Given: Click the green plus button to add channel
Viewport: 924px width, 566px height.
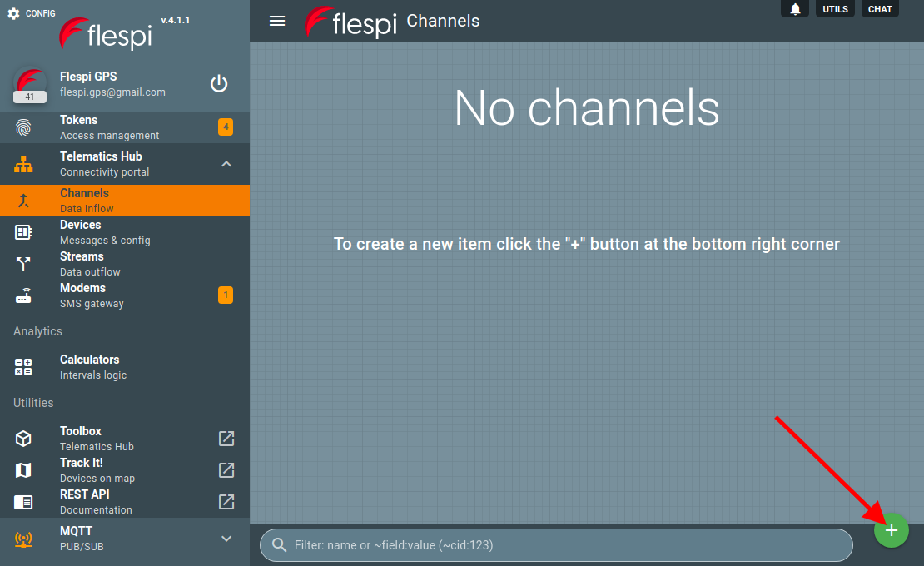Looking at the screenshot, I should [x=891, y=530].
